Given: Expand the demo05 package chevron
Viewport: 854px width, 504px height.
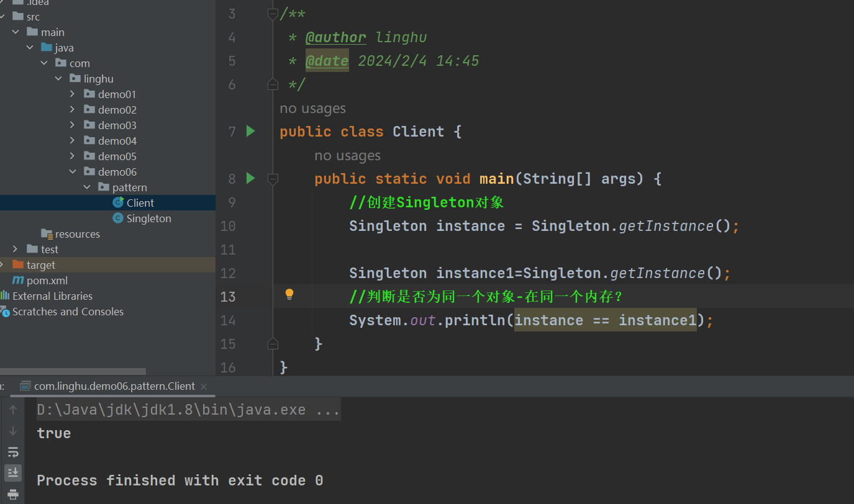Looking at the screenshot, I should tap(73, 156).
